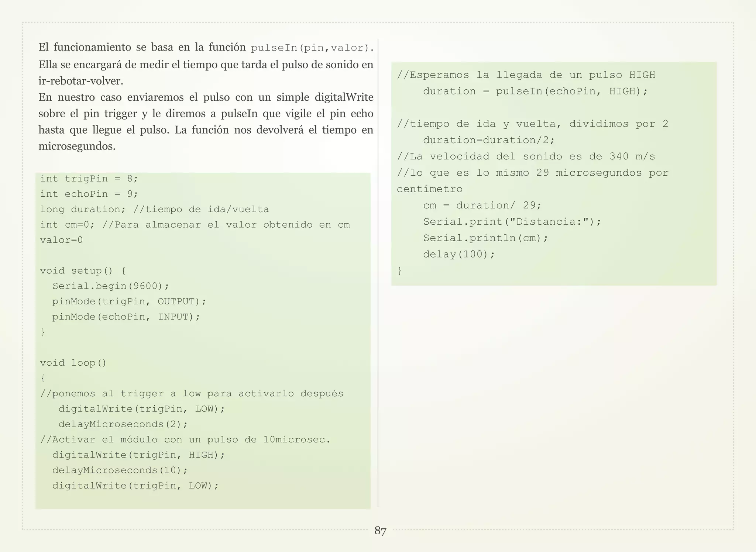
Task: Click the 'delay(100);' line
Action: click(459, 254)
